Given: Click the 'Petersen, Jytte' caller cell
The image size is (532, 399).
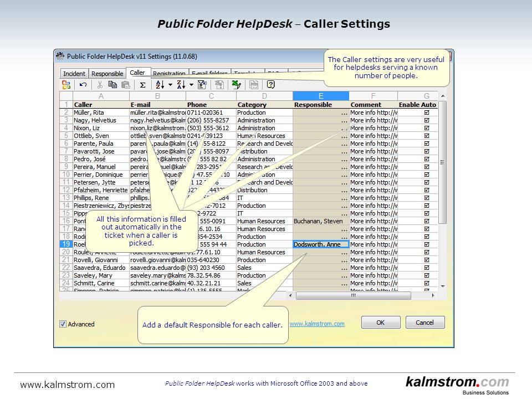Looking at the screenshot, I should tap(101, 182).
